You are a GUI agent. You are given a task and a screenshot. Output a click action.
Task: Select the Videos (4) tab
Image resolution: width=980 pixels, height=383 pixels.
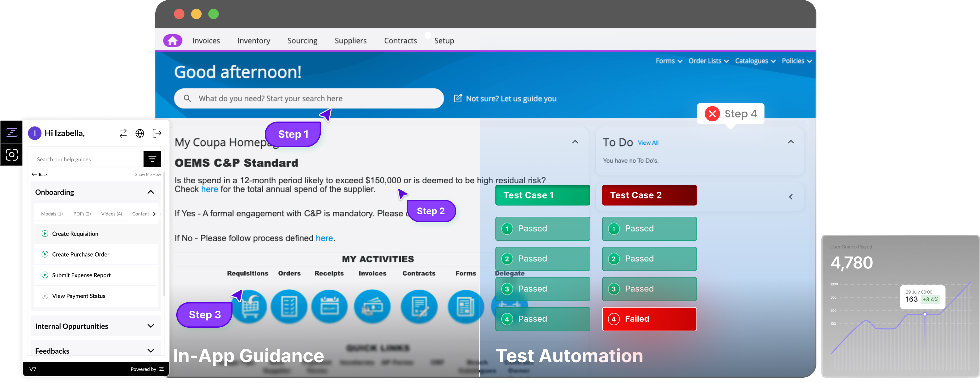pyautogui.click(x=111, y=214)
